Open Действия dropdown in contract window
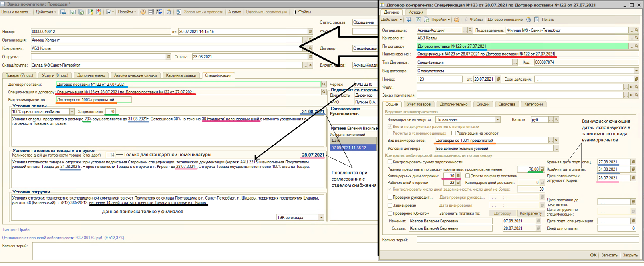Screen dimensions: 644x266 391,20
